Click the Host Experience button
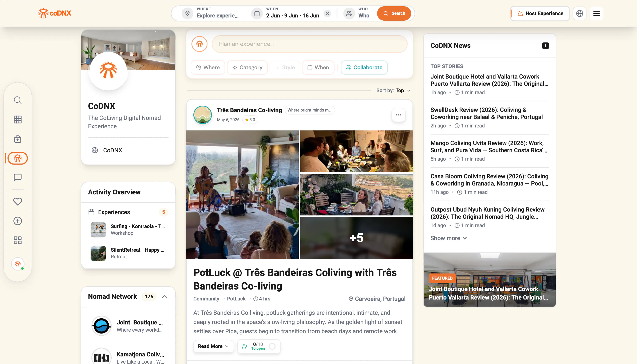This screenshot has height=364, width=637. pyautogui.click(x=540, y=13)
